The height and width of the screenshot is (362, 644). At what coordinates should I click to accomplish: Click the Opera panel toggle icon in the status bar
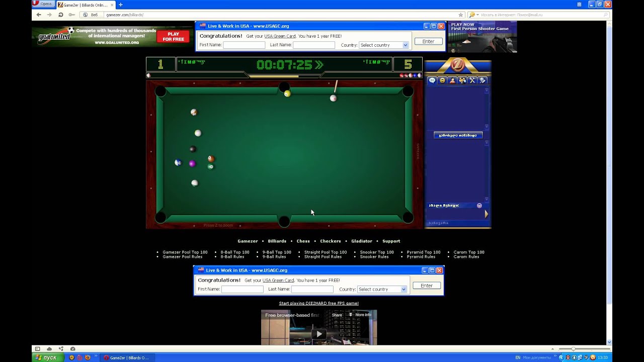click(37, 348)
